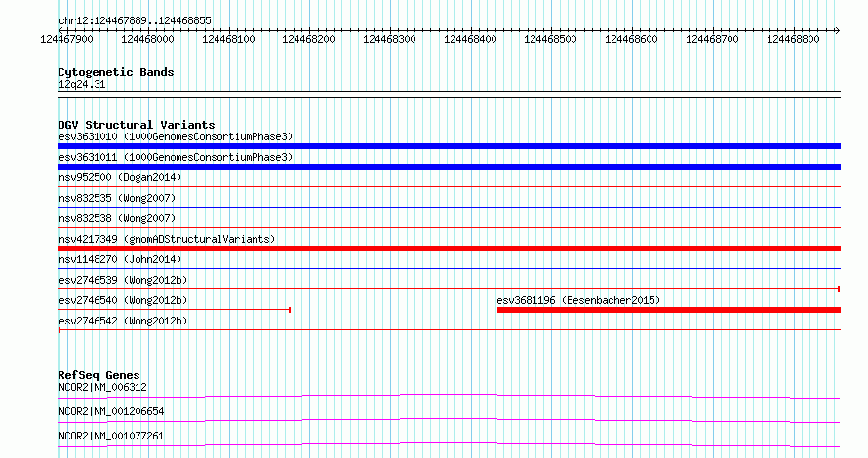
Task: Click ruler tick label 124468500
Action: (550, 39)
